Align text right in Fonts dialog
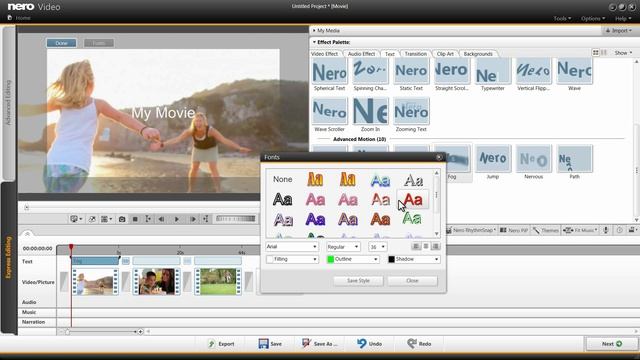 click(x=436, y=246)
